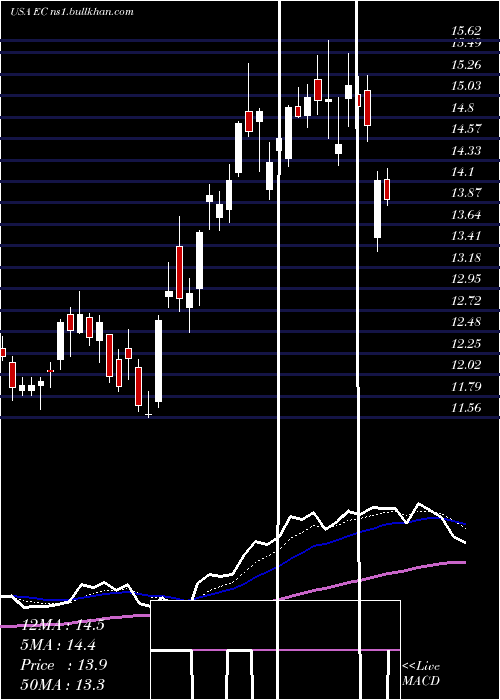Viewport: 500px width, 700px height.
Task: Click the 15.26 price axis label
Action: click(466, 65)
